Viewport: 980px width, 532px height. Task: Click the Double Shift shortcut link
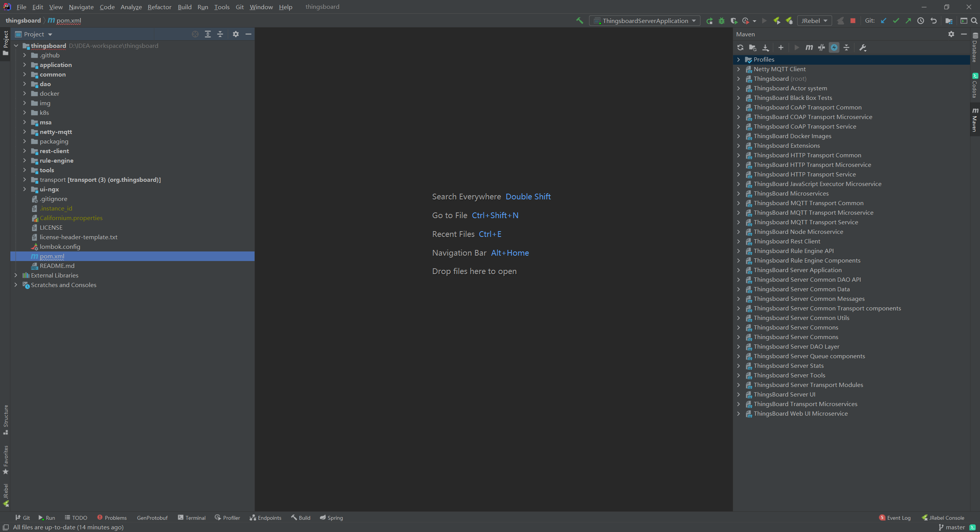528,196
